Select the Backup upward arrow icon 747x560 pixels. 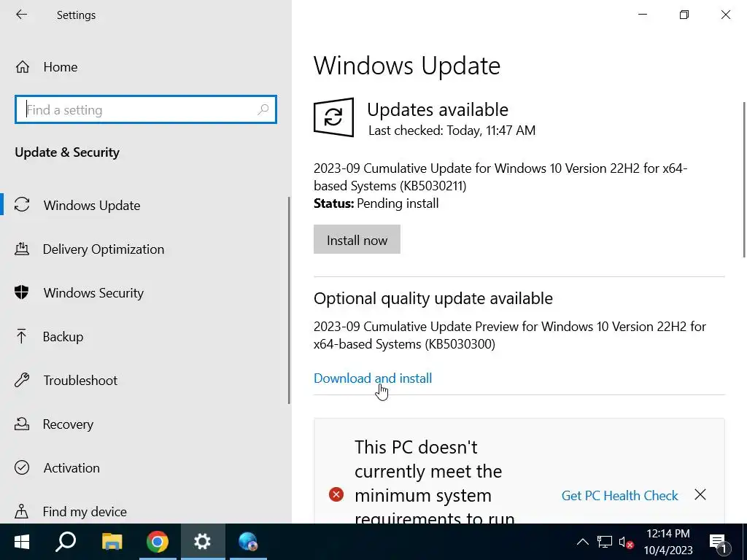pos(21,336)
